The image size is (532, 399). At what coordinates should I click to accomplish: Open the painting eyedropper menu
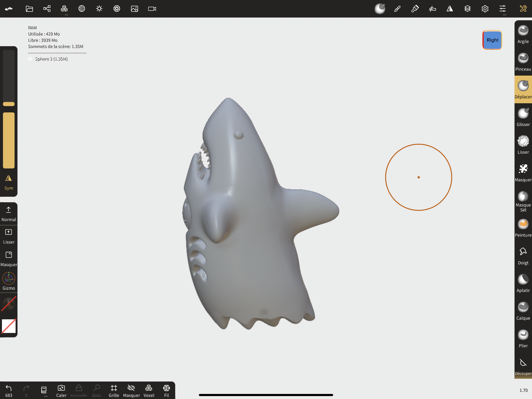tap(415, 9)
